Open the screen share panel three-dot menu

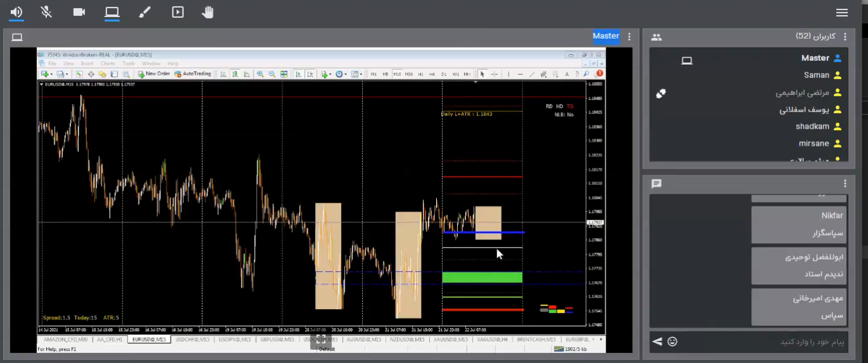[629, 37]
